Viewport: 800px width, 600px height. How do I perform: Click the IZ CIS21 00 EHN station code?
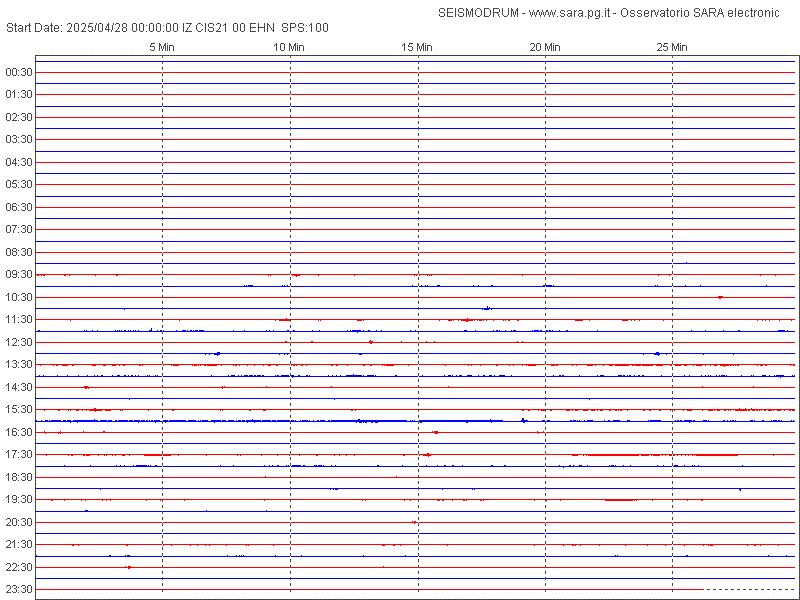click(229, 28)
